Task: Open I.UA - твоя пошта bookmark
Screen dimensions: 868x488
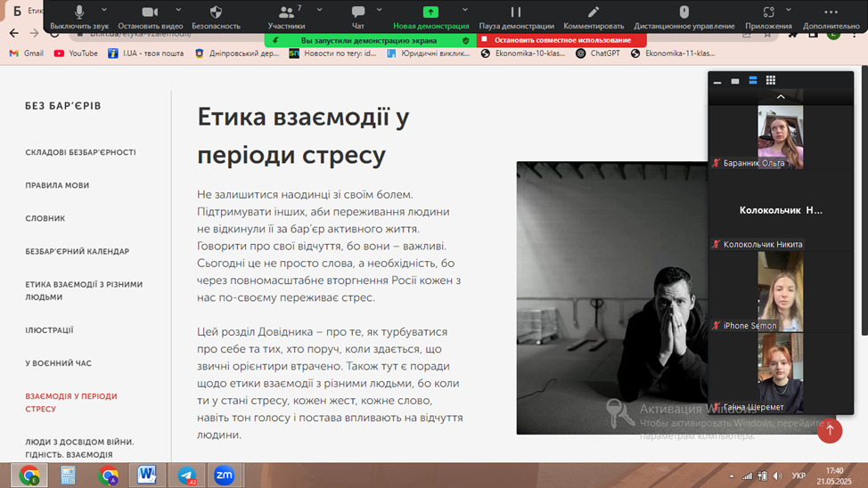Action: coord(146,53)
